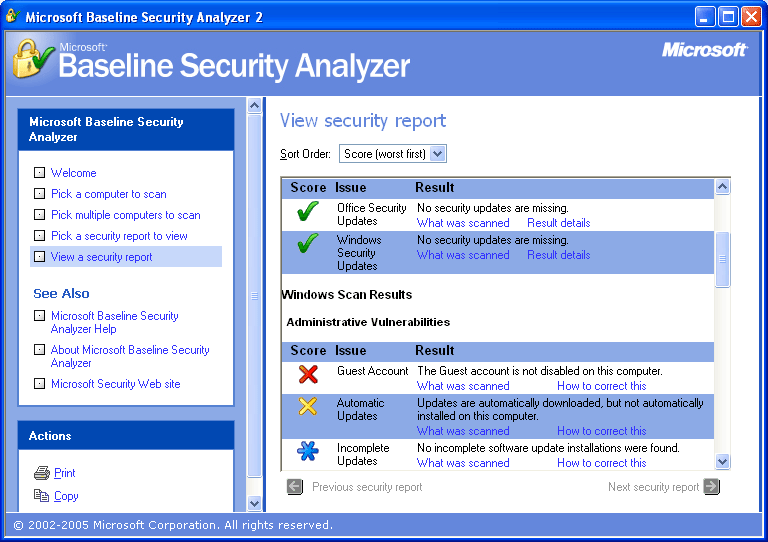Click Next security report text
This screenshot has width=768, height=542.
653,487
